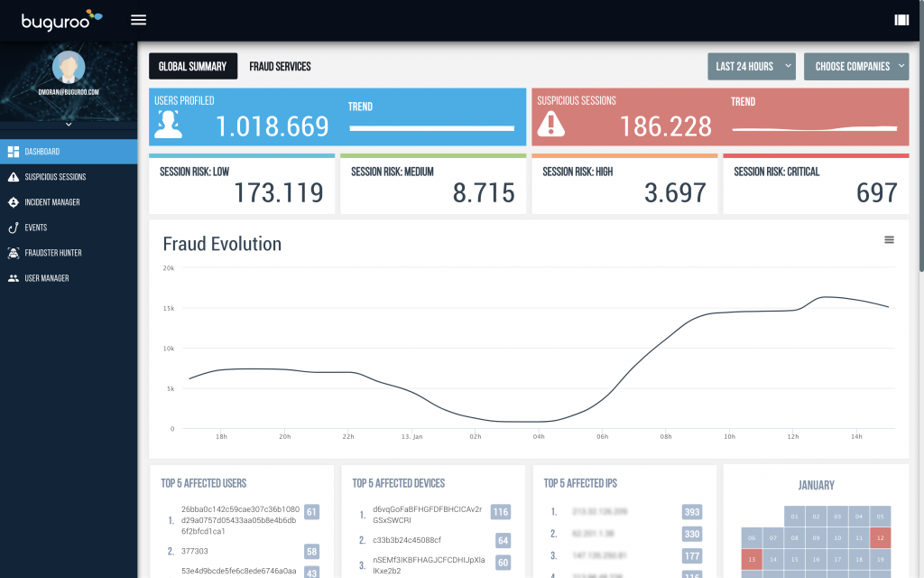924x578 pixels.
Task: Open the Last 24 Hours dropdown
Action: [753, 66]
